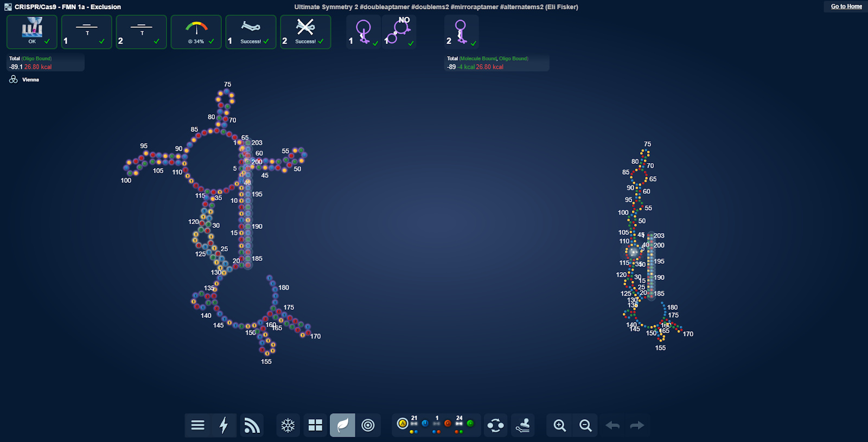Click the 34% gauge constraint box
This screenshot has width=868, height=442.
tap(196, 32)
